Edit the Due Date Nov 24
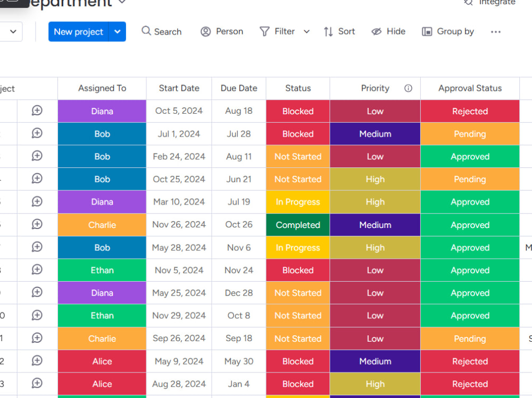 [239, 270]
